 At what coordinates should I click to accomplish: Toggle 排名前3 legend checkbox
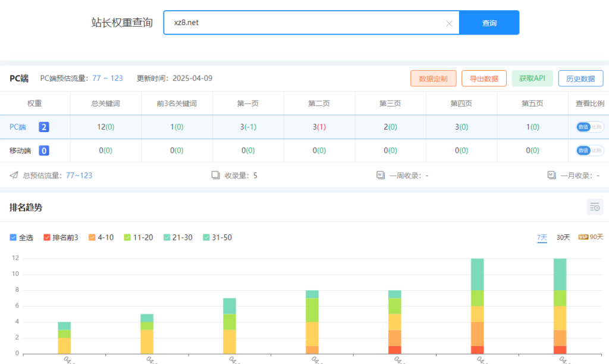coord(46,237)
